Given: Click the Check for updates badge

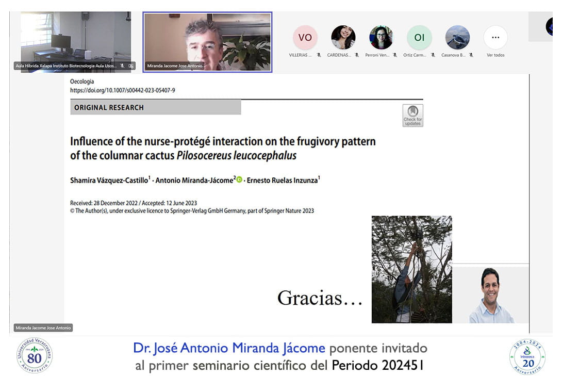Looking at the screenshot, I should (412, 116).
